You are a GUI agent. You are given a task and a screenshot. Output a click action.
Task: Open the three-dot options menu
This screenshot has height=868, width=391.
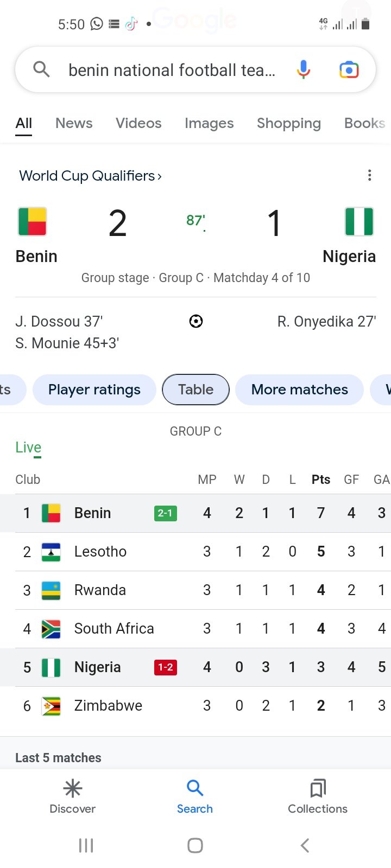point(369,175)
